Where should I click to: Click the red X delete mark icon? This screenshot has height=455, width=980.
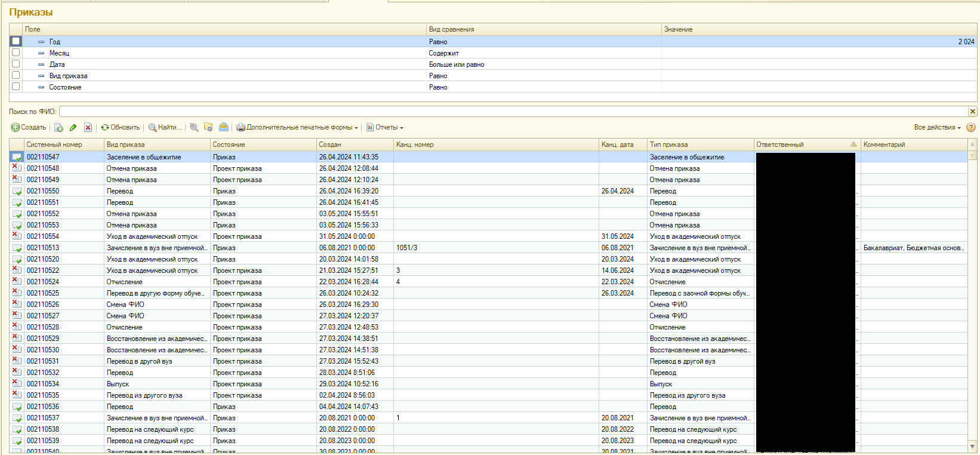(88, 127)
